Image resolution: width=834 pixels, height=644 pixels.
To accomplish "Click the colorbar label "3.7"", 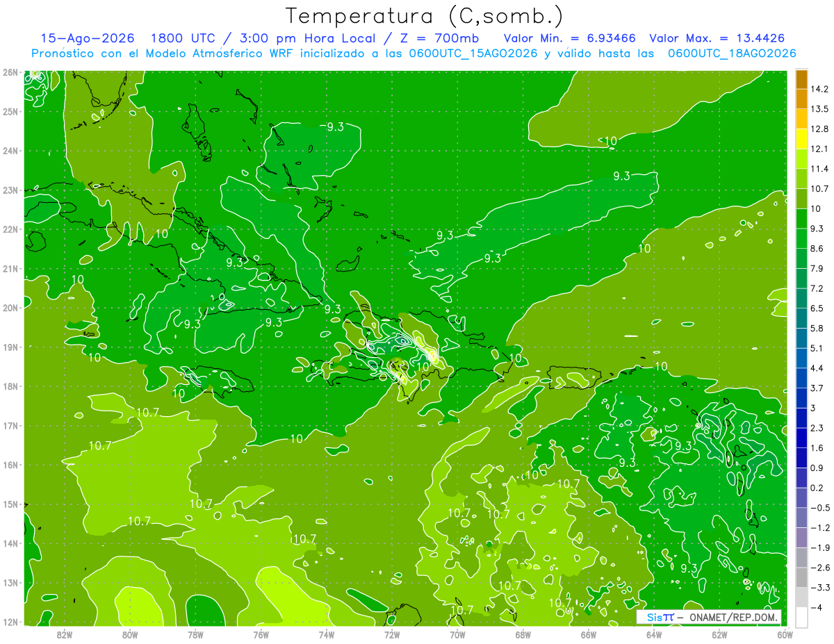I will [818, 388].
